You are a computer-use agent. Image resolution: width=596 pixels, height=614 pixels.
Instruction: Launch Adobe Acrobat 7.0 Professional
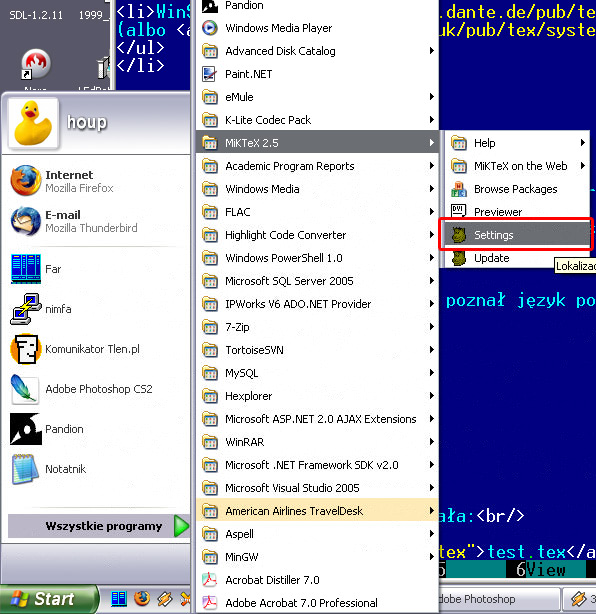point(317,603)
